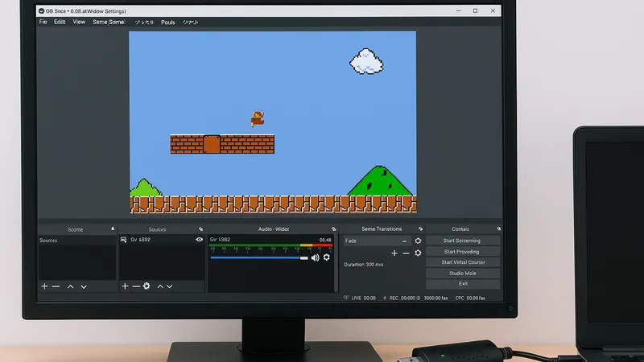Image resolution: width=644 pixels, height=362 pixels.
Task: Click the OBS logo in the title bar
Action: (x=42, y=11)
